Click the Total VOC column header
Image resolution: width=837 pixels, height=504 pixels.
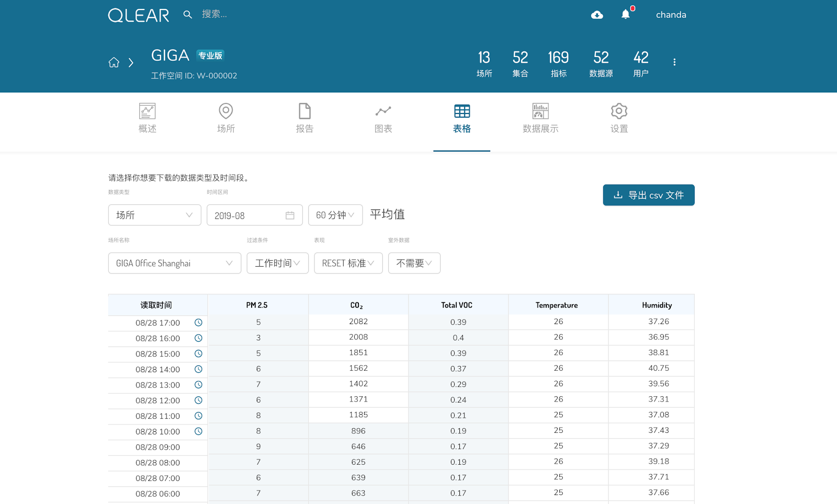point(458,305)
